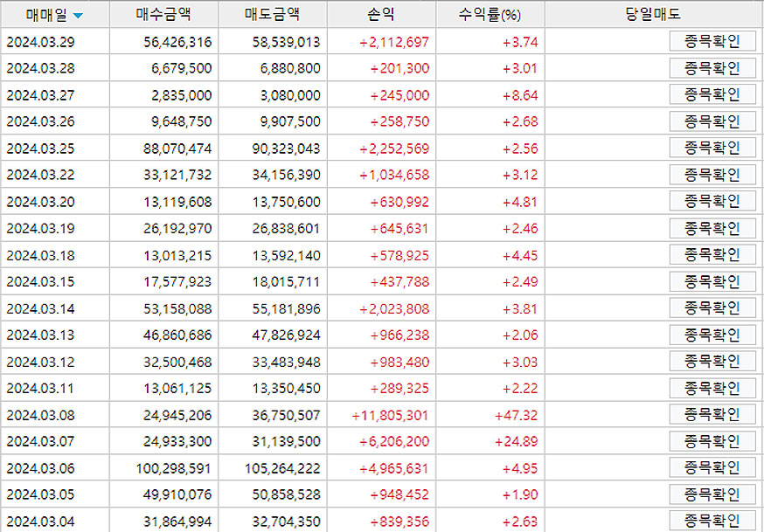
Task: Open 종목확인 for 2024.03.14
Action: click(712, 308)
